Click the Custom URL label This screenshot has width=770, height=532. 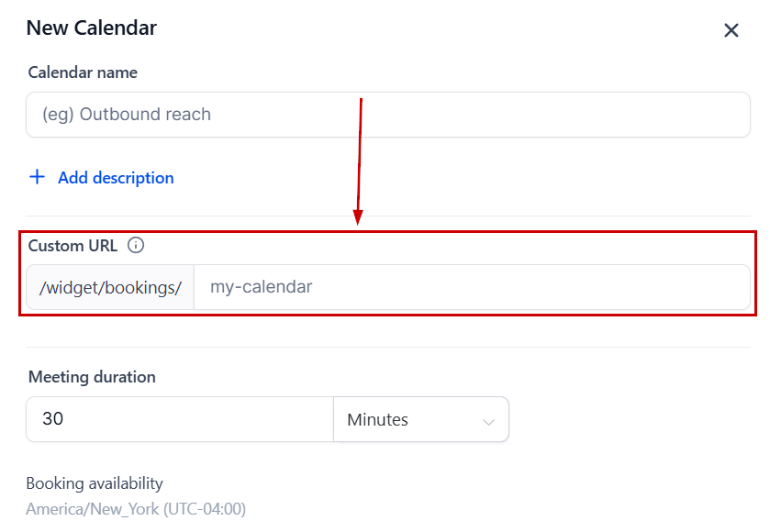[73, 246]
